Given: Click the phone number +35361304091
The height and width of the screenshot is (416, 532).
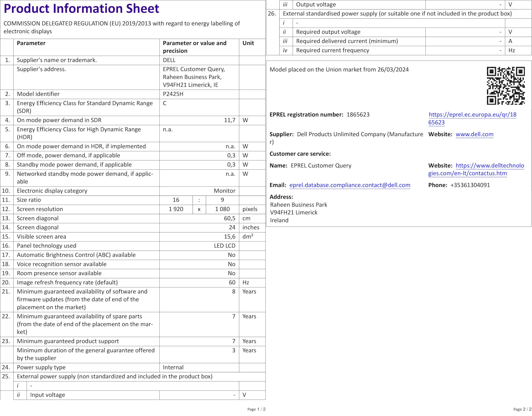Looking at the screenshot, I should click(x=470, y=185).
